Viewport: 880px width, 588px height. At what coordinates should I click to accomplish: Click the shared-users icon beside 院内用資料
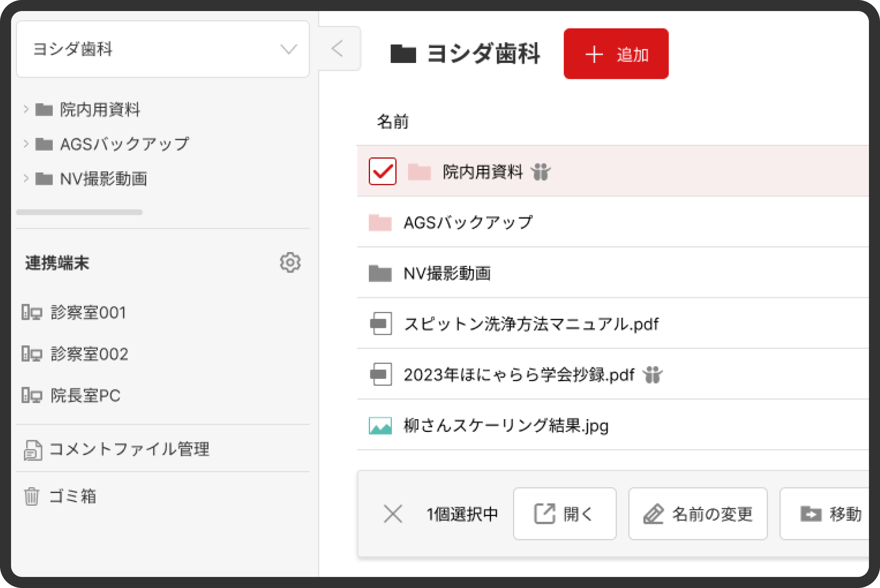(541, 172)
